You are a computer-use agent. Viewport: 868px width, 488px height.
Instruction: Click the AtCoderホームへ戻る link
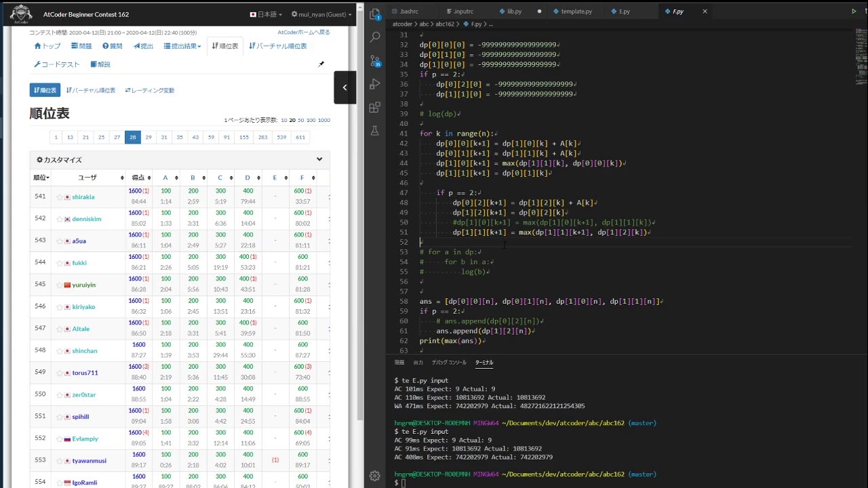pyautogui.click(x=304, y=33)
